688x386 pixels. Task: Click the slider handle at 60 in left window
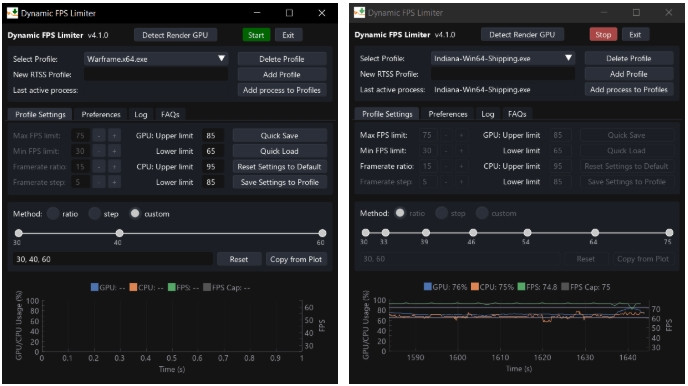click(322, 233)
